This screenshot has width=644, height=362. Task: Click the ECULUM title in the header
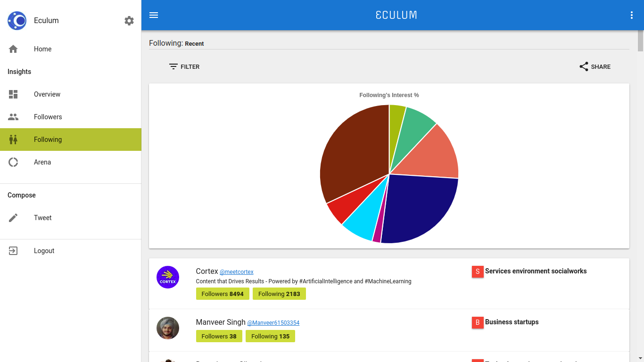point(396,15)
